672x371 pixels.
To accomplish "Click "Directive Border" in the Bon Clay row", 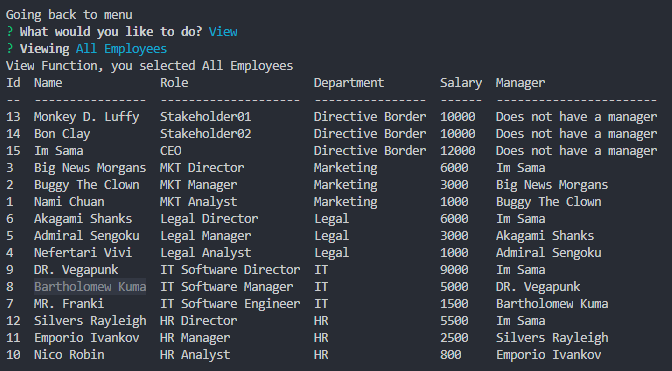I will pyautogui.click(x=370, y=134).
